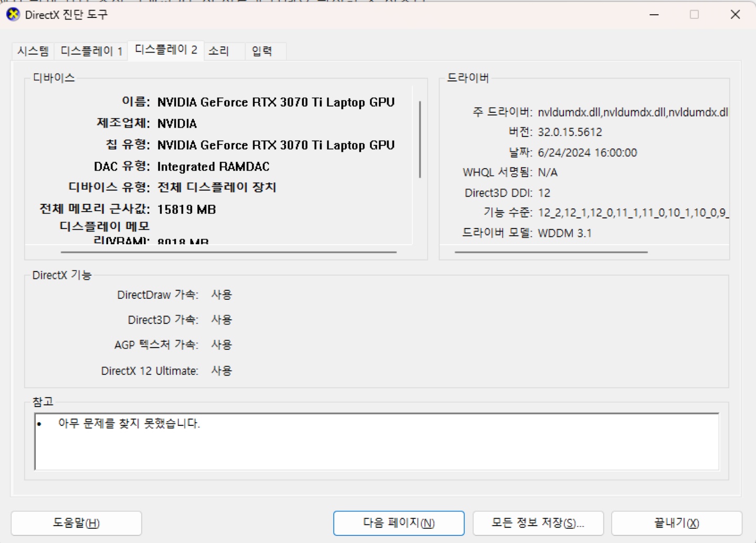Screen dimensions: 756x543
Task: Minimize the DirectX window
Action: click(654, 15)
